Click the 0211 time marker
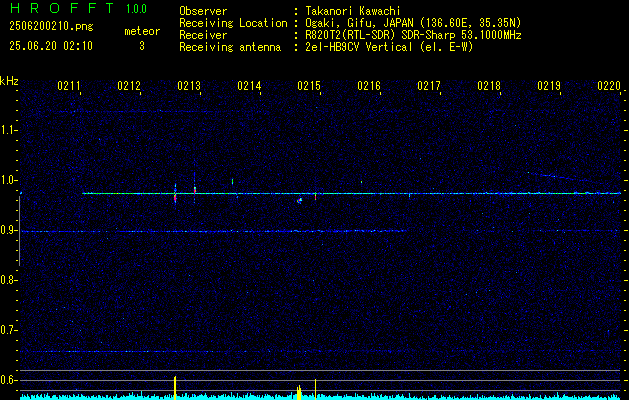Viewport: 629px width, 400px height. pyautogui.click(x=69, y=85)
